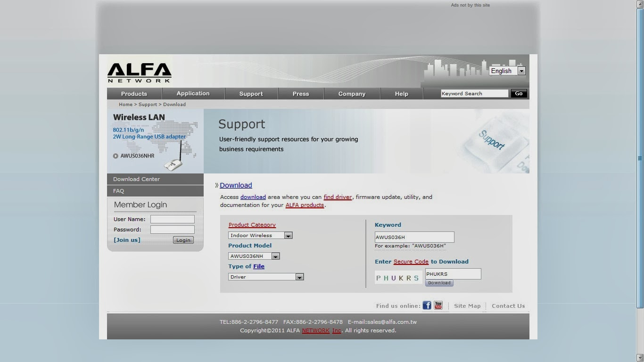Click the 'Ads not by this site' text
The height and width of the screenshot is (362, 644).
(470, 5)
